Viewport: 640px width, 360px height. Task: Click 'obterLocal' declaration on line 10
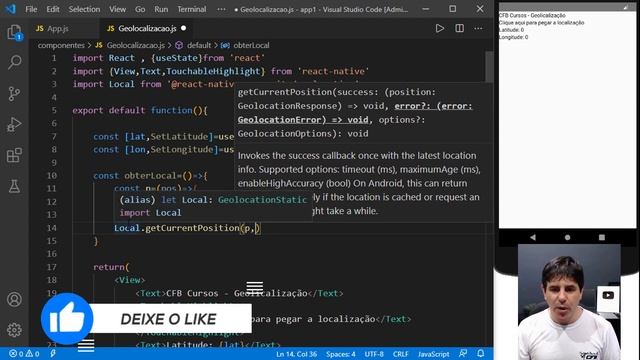[150, 176]
